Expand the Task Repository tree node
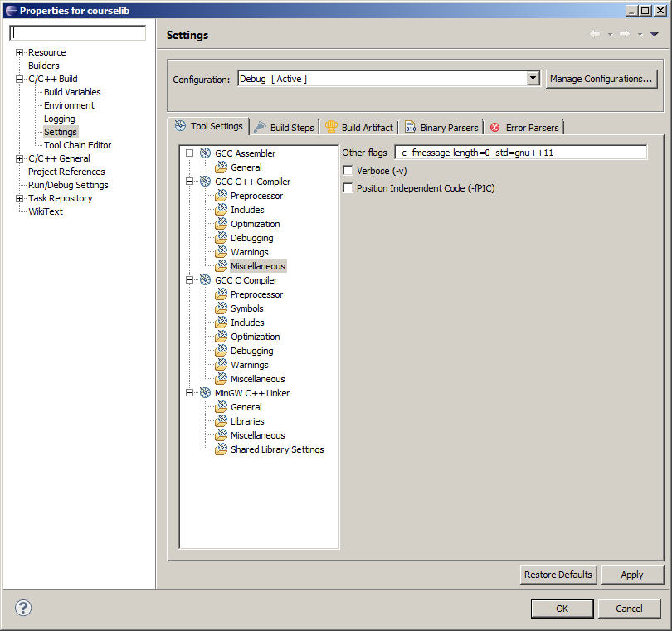The image size is (672, 631). pyautogui.click(x=20, y=198)
